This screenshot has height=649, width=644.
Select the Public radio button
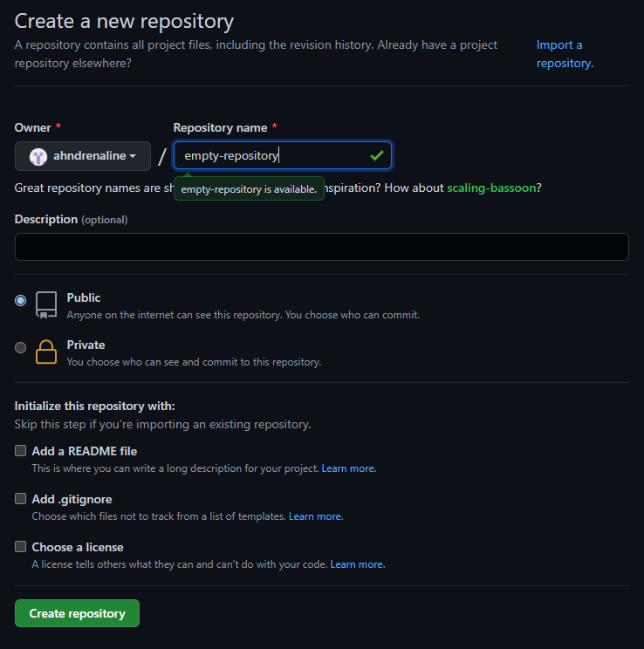[x=20, y=300]
